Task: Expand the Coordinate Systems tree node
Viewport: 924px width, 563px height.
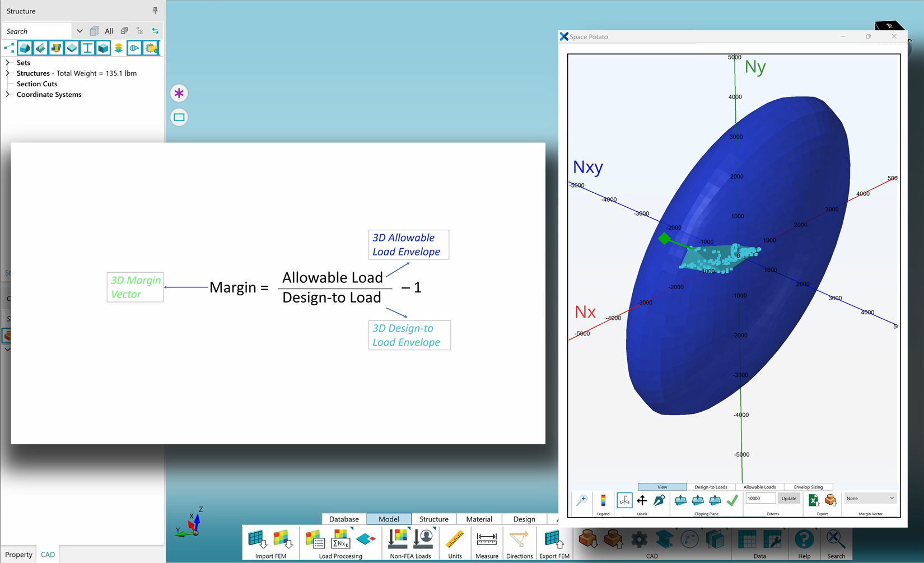Action: [x=8, y=95]
